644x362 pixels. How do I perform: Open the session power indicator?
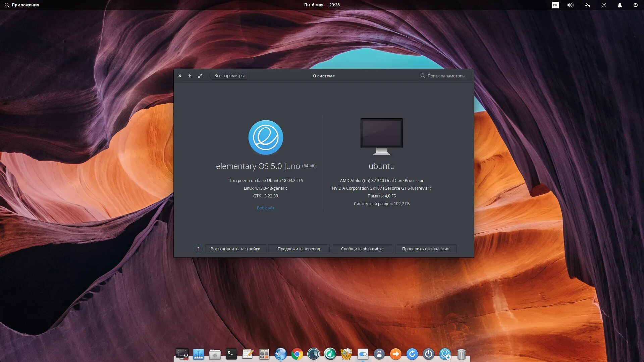tap(635, 5)
